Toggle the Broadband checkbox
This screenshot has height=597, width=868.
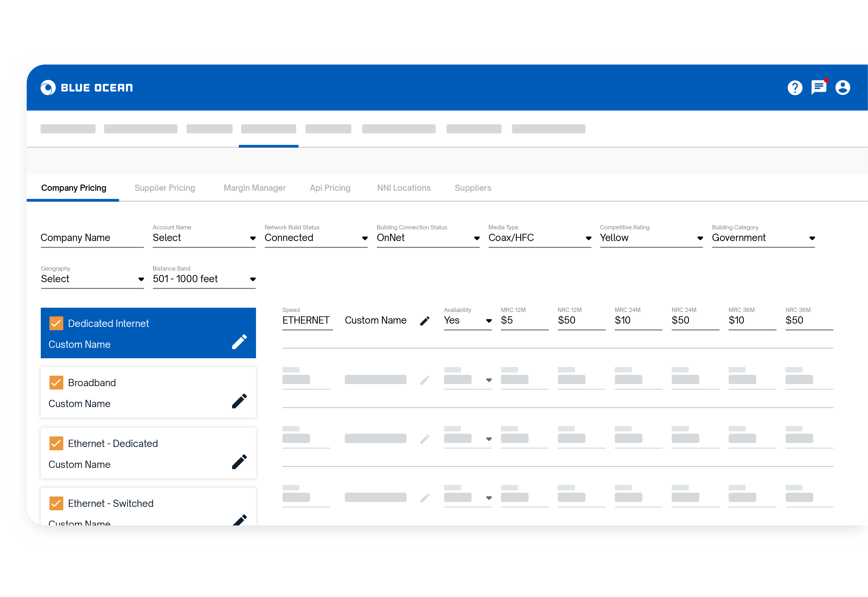click(x=56, y=383)
